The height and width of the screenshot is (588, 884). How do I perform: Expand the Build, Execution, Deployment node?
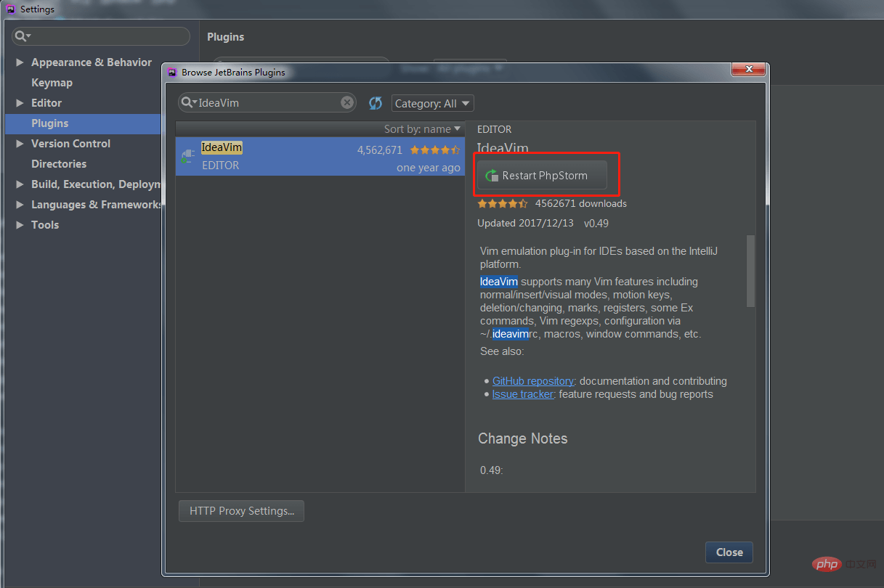coord(20,184)
